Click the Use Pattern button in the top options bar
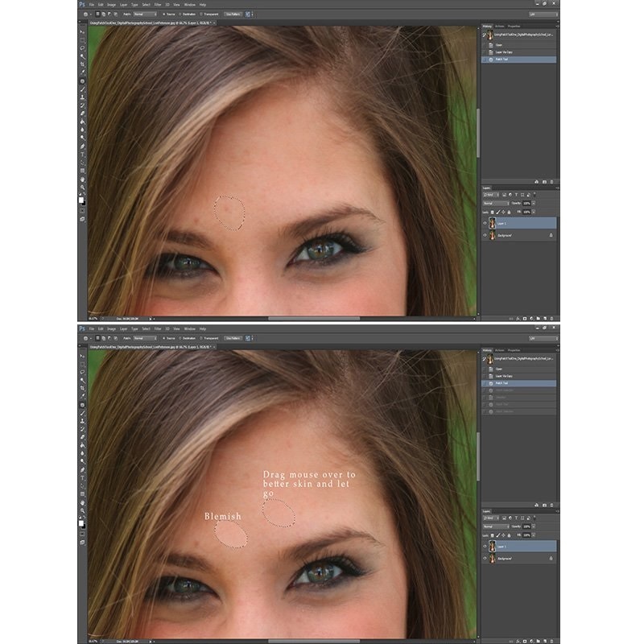This screenshot has height=644, width=644. pos(233,14)
